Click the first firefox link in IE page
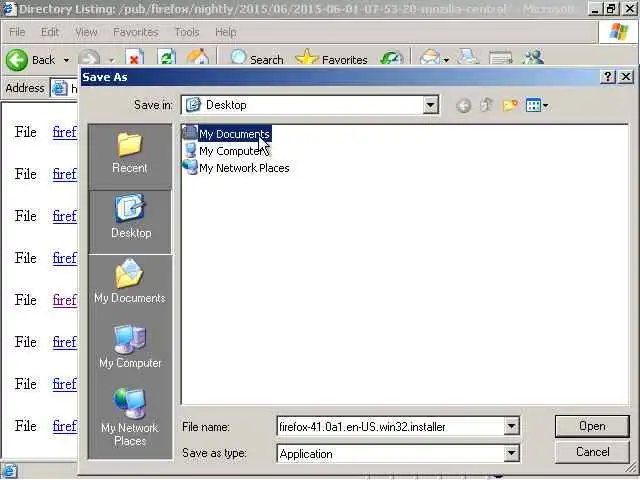Image resolution: width=640 pixels, height=480 pixels. 64,132
